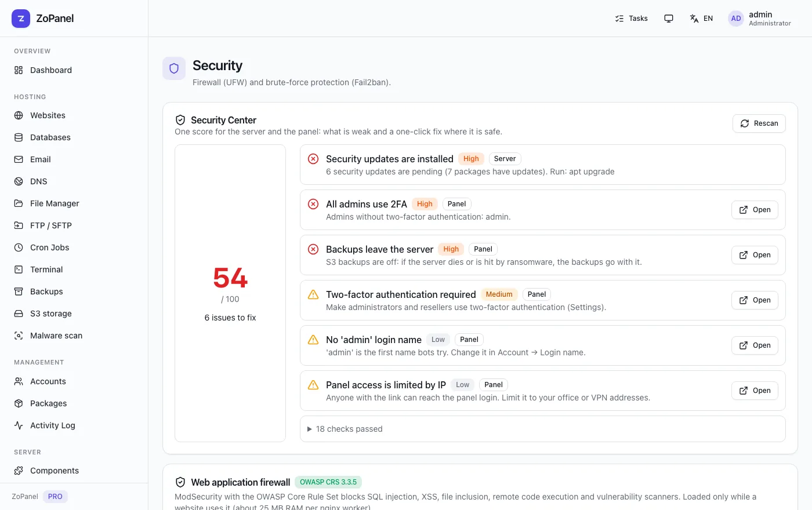Click the Security shield icon beside title

pyautogui.click(x=174, y=68)
